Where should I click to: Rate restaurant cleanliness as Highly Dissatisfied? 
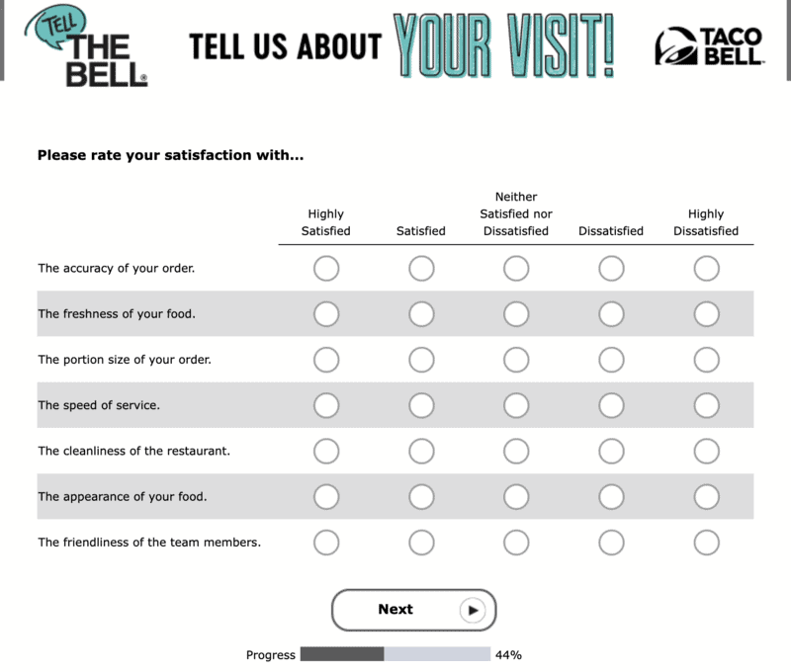(706, 451)
